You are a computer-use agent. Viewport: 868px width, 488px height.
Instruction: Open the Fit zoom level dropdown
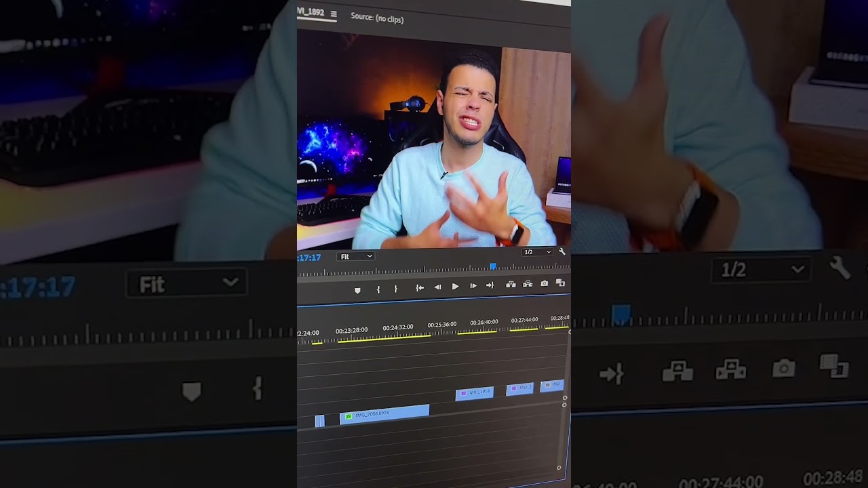point(356,256)
